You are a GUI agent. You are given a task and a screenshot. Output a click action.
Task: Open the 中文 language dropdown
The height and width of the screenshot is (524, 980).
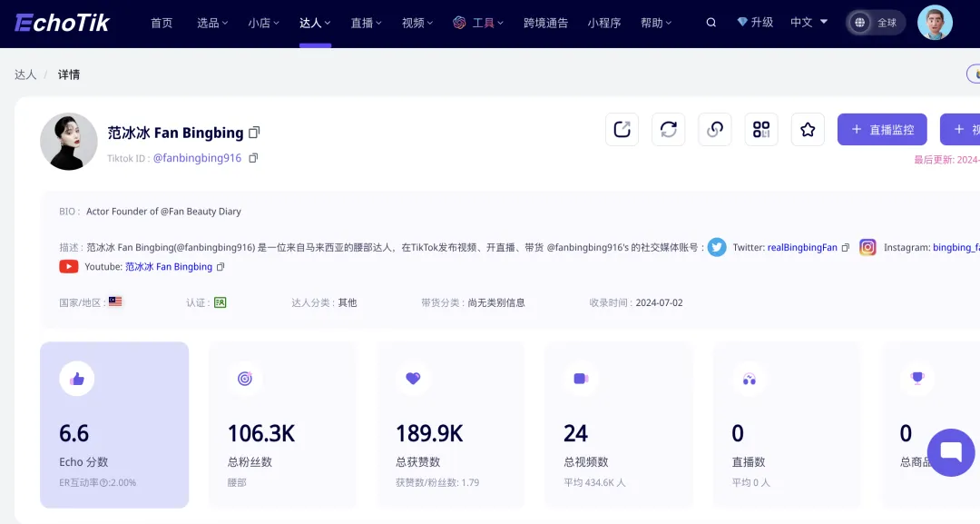808,23
